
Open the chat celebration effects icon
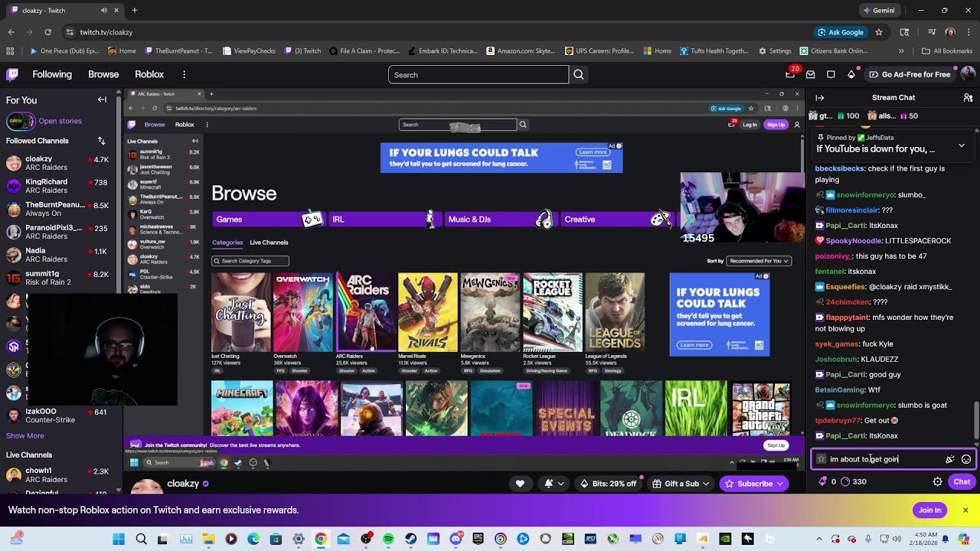[950, 459]
